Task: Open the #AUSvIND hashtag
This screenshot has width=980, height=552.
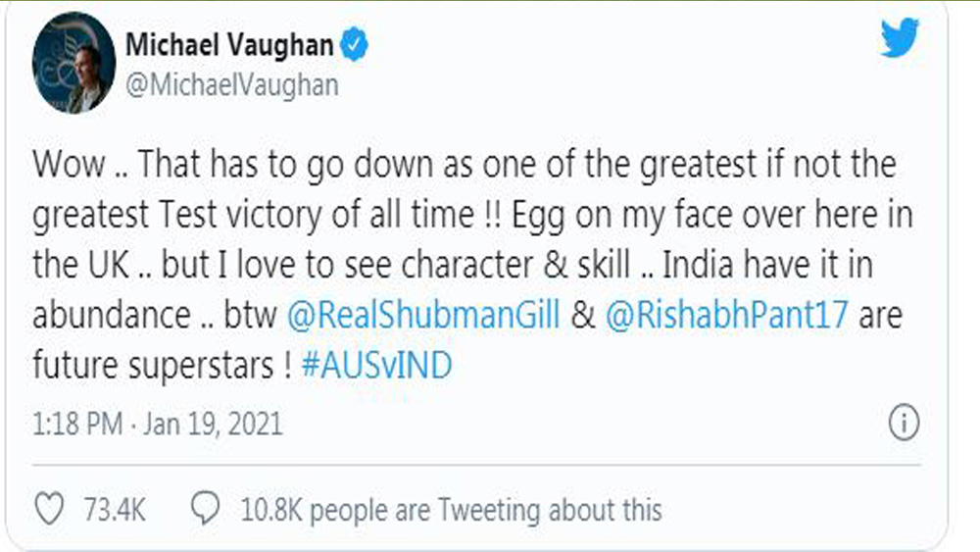Action: tap(376, 367)
